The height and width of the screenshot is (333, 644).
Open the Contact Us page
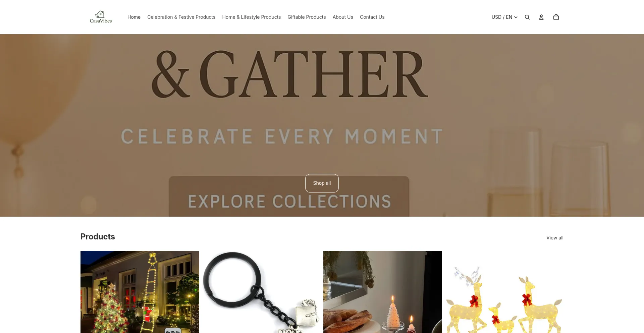click(372, 17)
